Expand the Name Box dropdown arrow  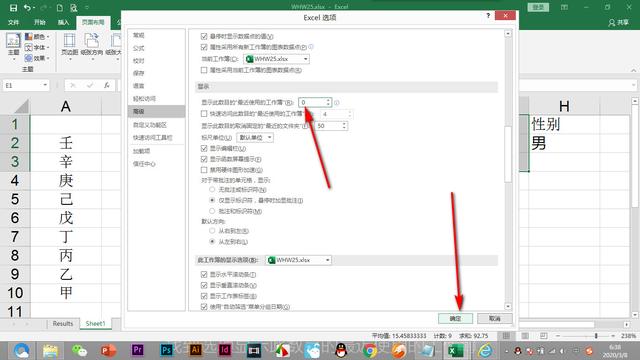pyautogui.click(x=45, y=85)
